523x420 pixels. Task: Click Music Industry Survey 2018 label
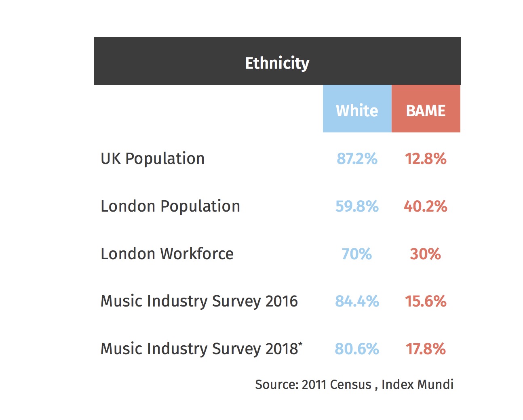pyautogui.click(x=199, y=349)
